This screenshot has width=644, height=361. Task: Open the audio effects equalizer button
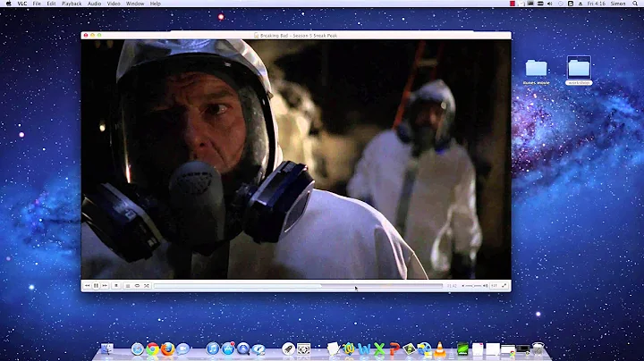[494, 286]
